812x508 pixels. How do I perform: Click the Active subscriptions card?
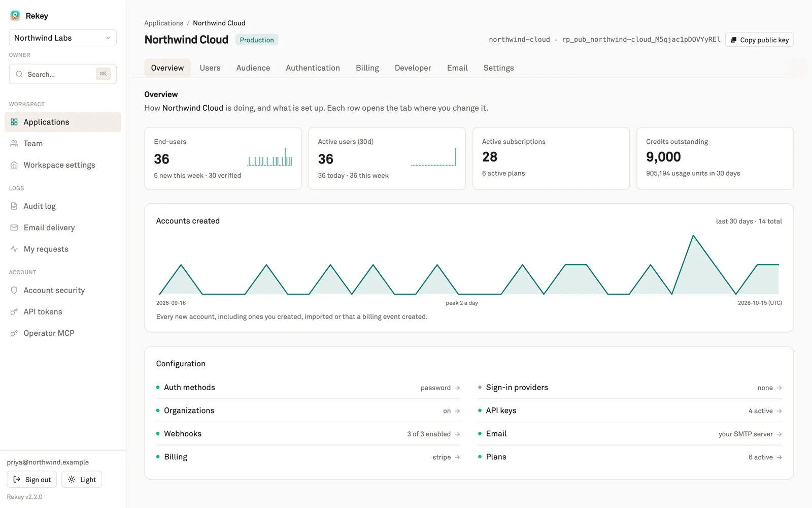coord(551,158)
